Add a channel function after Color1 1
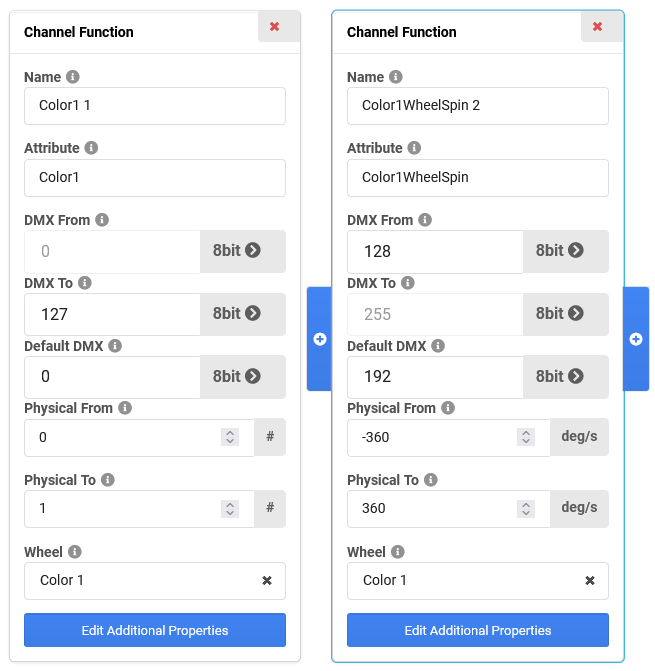The image size is (655, 671). (320, 339)
